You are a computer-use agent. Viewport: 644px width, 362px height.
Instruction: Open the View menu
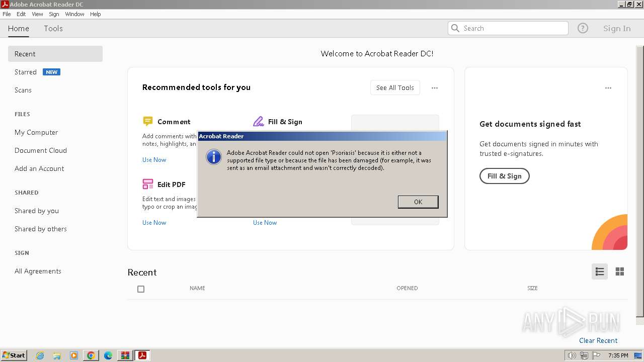[x=37, y=14]
